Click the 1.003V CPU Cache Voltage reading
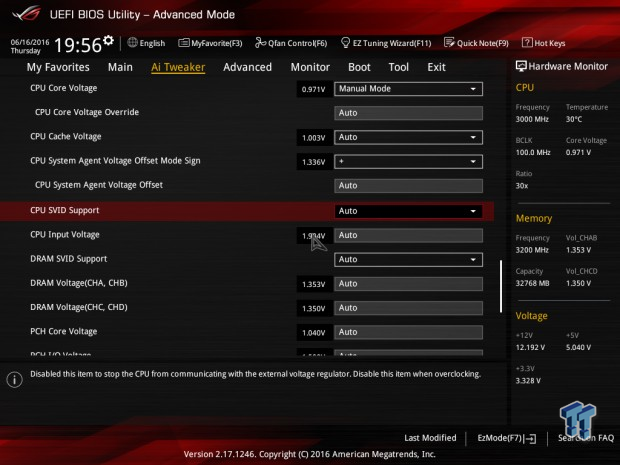 tap(314, 138)
